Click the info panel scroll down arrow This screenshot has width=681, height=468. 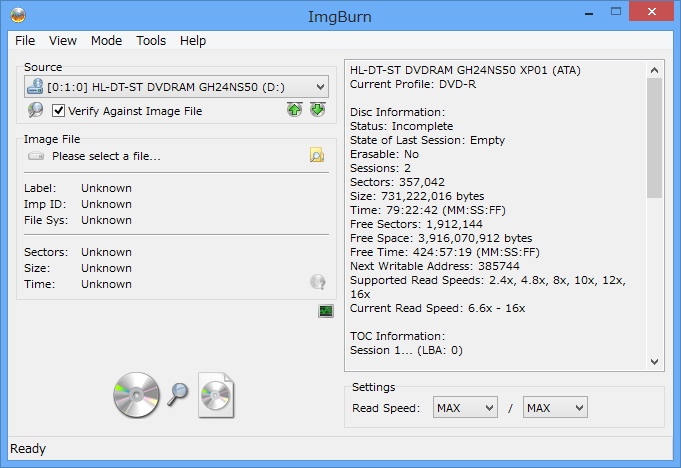(655, 361)
